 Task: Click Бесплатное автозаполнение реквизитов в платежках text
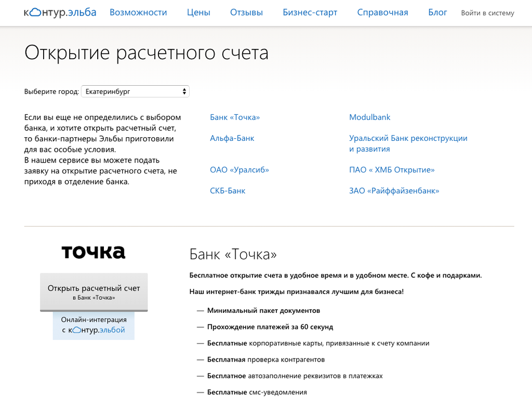295,376
